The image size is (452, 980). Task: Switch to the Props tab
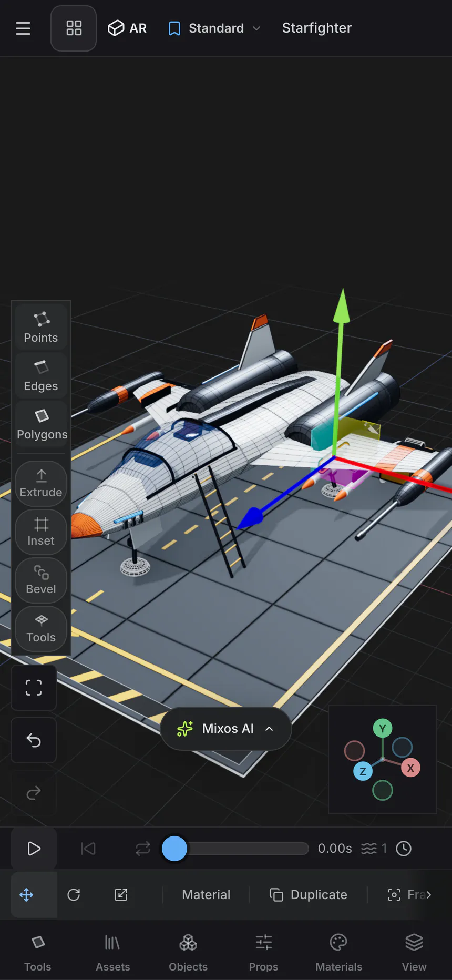(263, 953)
